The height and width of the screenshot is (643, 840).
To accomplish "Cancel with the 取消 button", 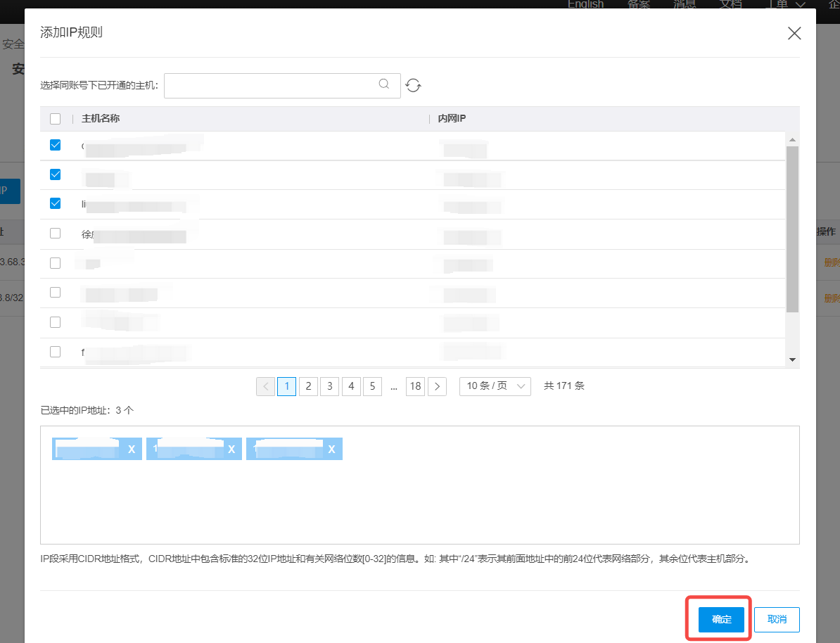I will tap(777, 619).
